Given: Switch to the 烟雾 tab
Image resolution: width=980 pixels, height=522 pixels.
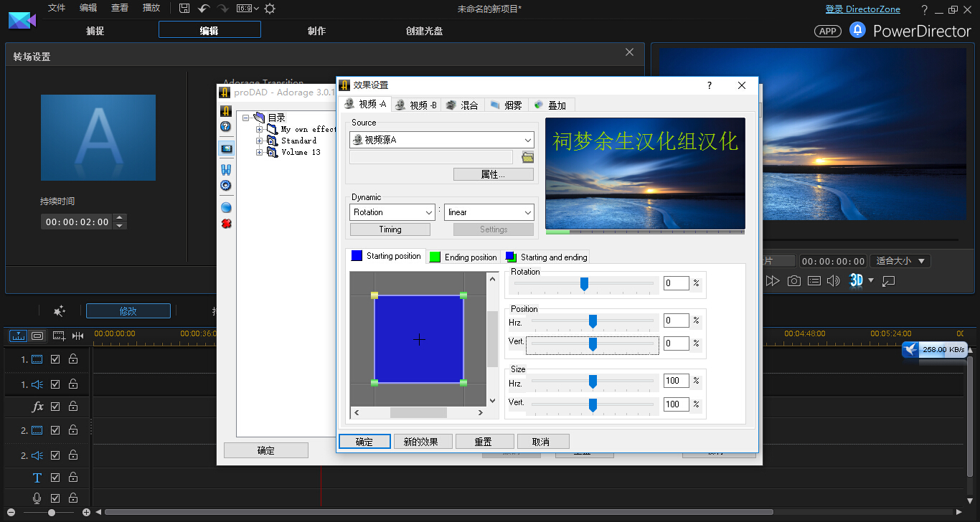Looking at the screenshot, I should click(x=506, y=105).
